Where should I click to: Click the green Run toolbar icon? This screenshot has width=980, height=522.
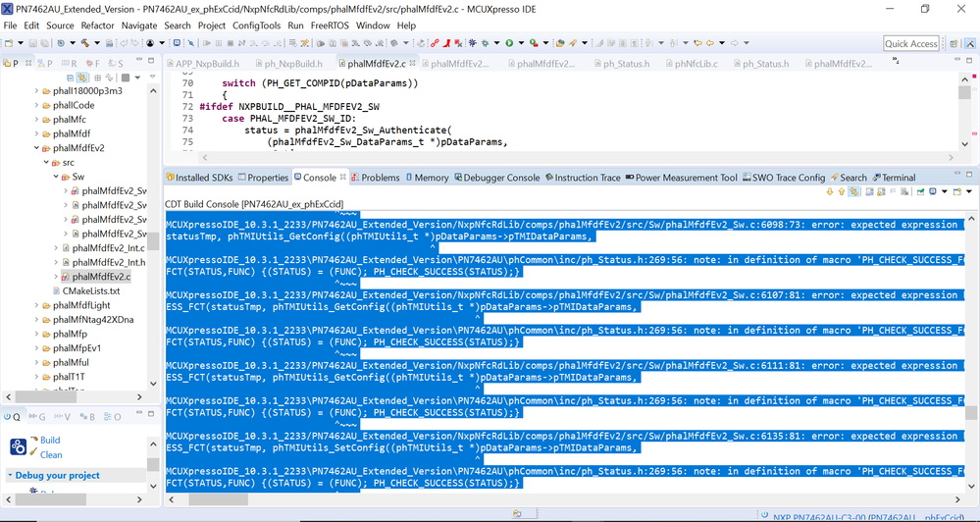click(x=509, y=43)
